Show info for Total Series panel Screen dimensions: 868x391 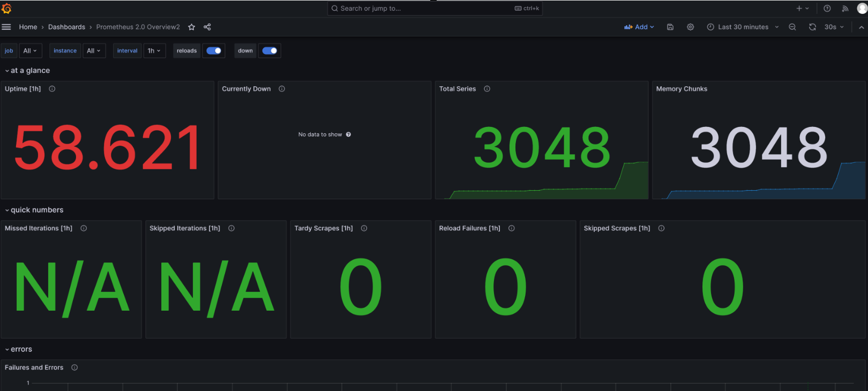coord(487,89)
